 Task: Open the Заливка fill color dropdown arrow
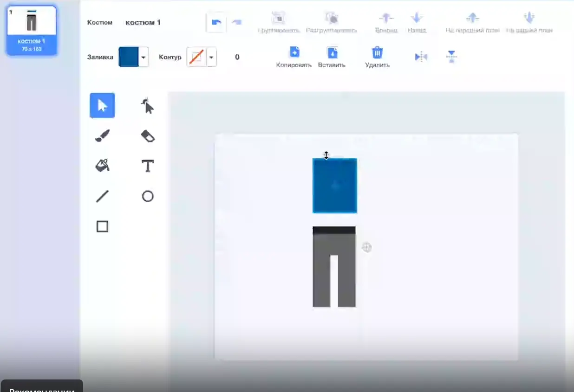144,57
